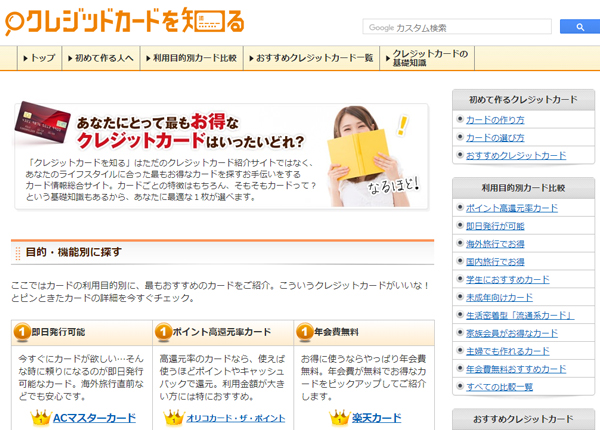This screenshot has height=430, width=600.
Task: Open the カードの作り方 sidebar link
Action: click(495, 120)
